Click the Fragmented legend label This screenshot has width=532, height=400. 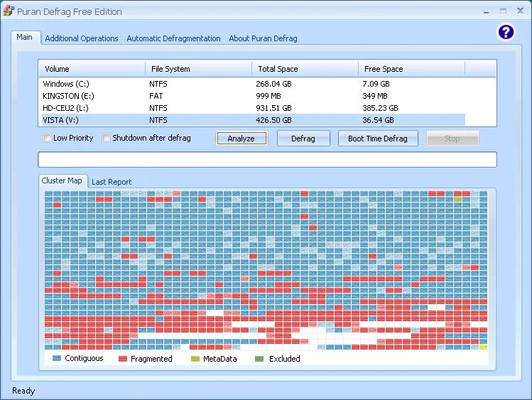click(151, 359)
